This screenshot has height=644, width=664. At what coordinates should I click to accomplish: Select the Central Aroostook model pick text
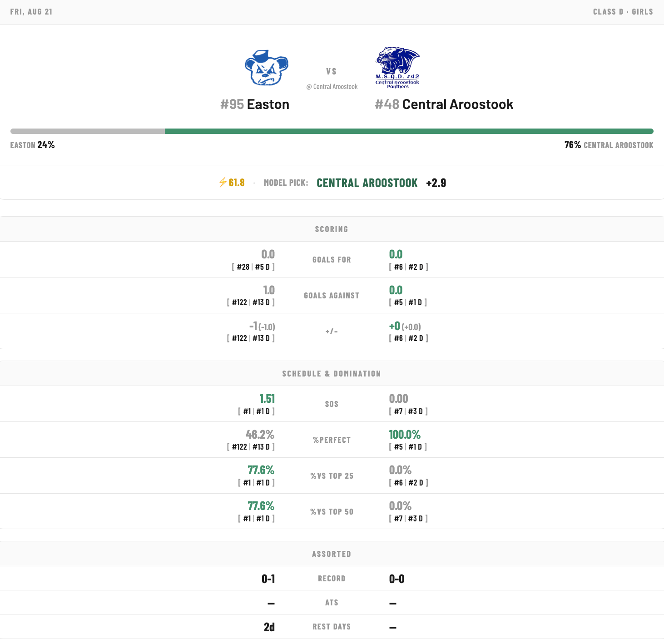coord(367,183)
